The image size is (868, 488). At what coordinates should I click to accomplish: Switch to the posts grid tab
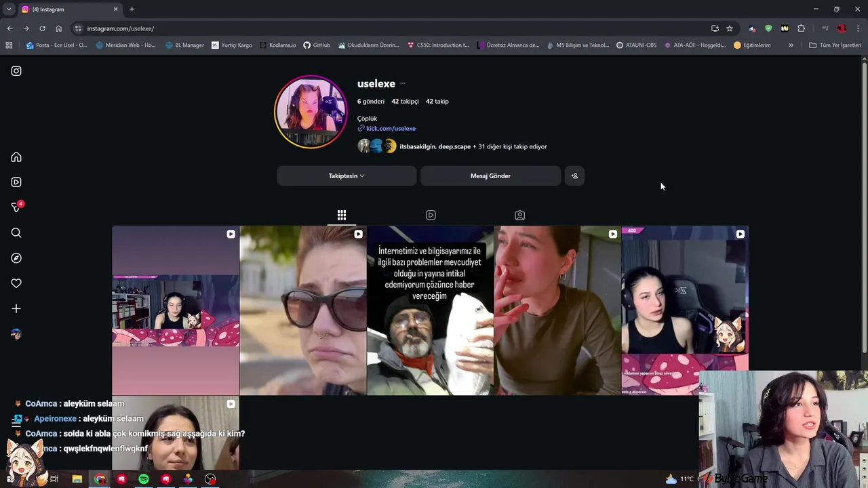pyautogui.click(x=342, y=215)
